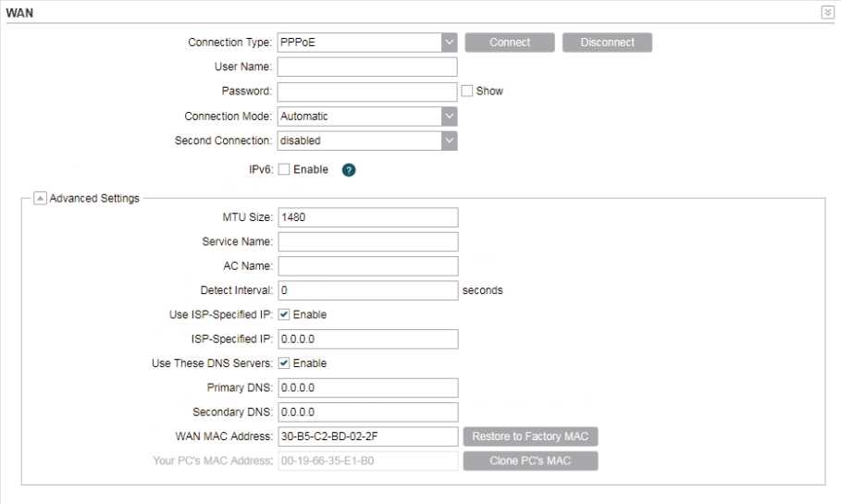
Task: Open the Connection Type dropdown
Action: (367, 43)
